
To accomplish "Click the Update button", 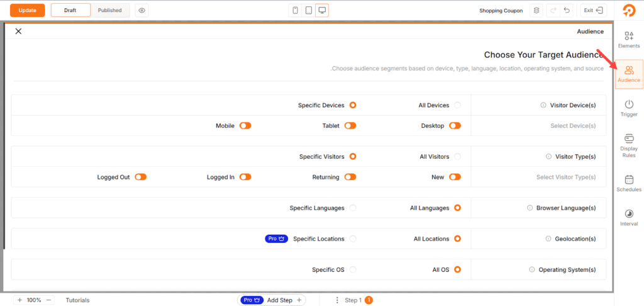I will point(27,11).
